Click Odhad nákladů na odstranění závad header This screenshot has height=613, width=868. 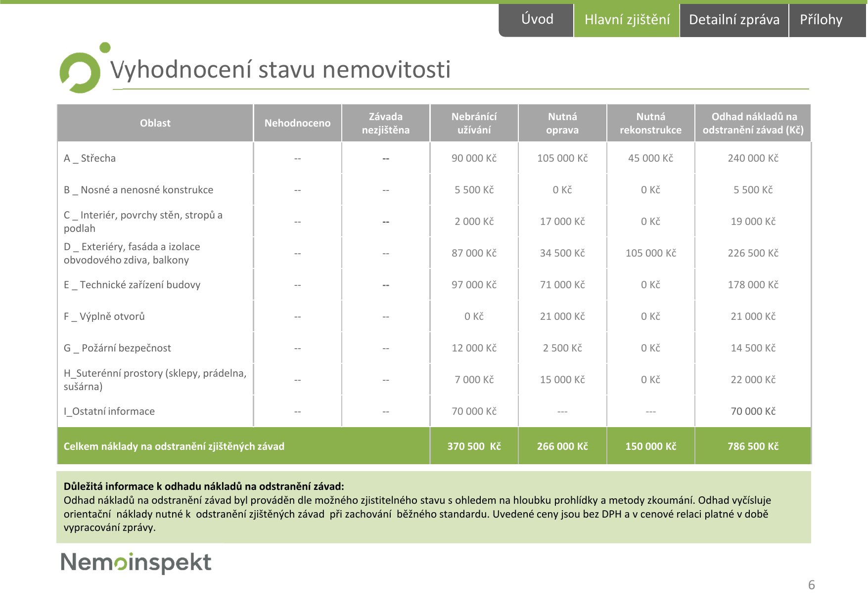(x=753, y=123)
